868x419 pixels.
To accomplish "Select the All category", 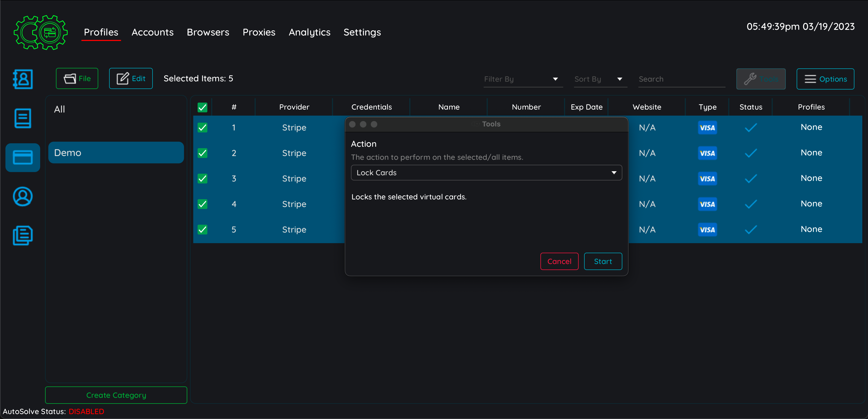I will [116, 109].
